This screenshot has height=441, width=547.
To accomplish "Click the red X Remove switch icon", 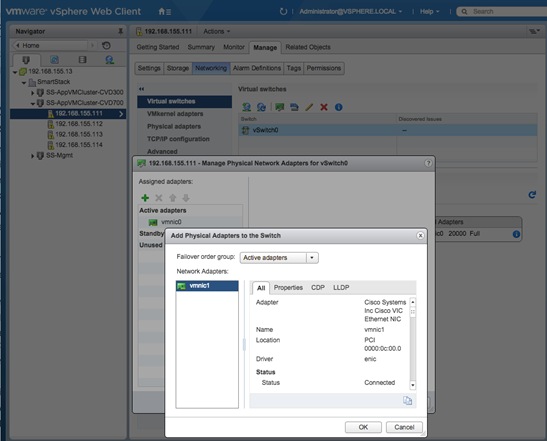I will [324, 107].
